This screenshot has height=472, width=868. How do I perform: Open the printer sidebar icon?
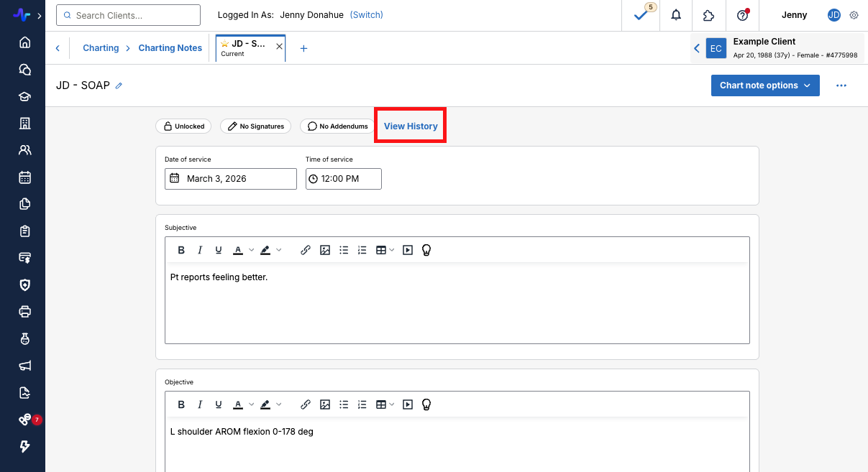24,312
